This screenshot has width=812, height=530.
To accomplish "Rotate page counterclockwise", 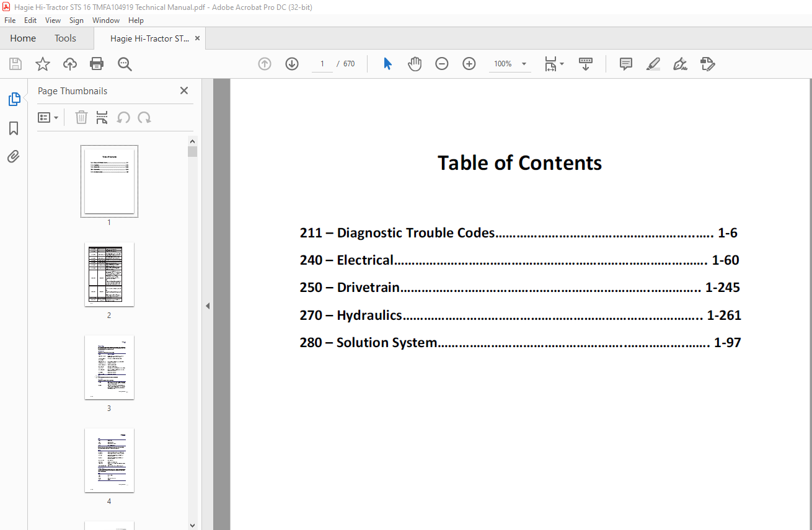I will click(123, 117).
